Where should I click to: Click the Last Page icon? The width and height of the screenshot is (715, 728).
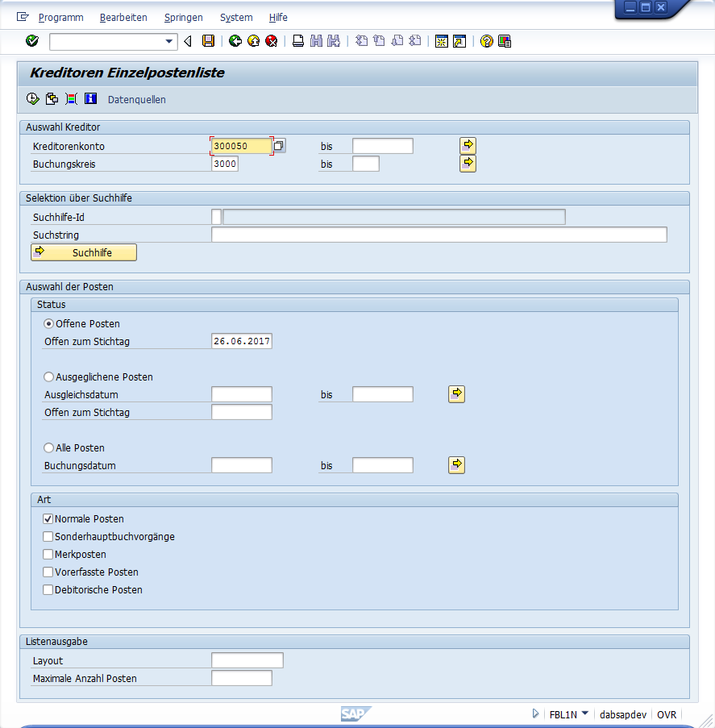[415, 41]
